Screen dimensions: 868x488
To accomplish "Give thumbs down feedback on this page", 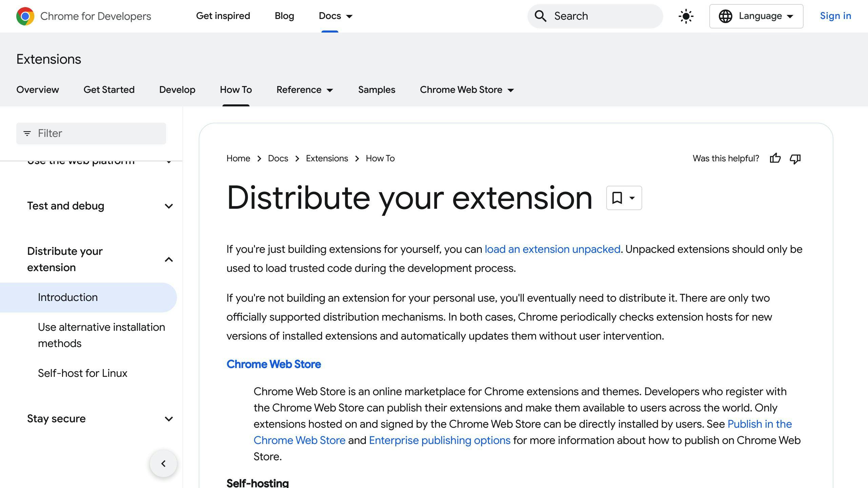I will coord(795,158).
